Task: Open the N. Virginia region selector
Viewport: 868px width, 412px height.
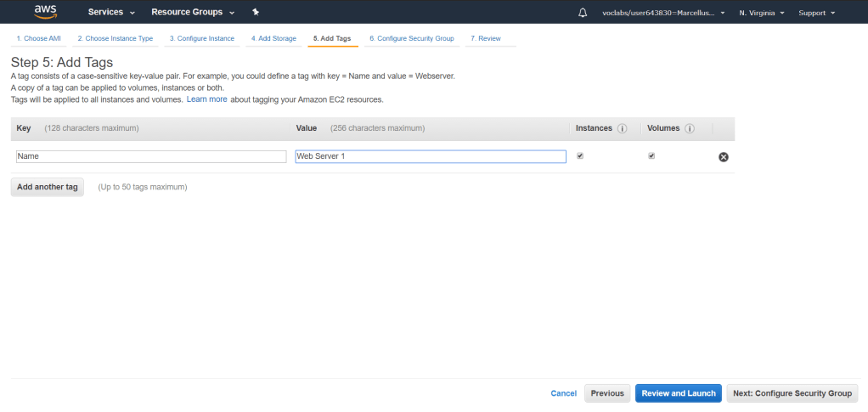Action: 761,13
